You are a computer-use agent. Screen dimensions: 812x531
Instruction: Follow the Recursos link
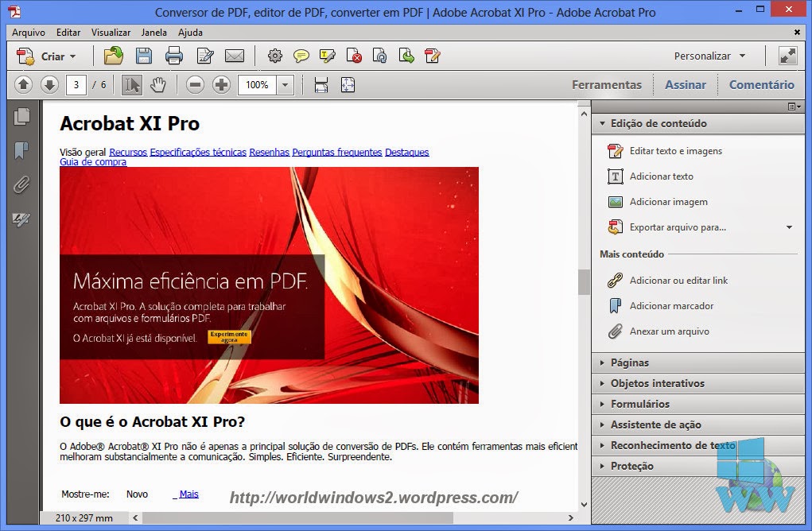(x=128, y=152)
